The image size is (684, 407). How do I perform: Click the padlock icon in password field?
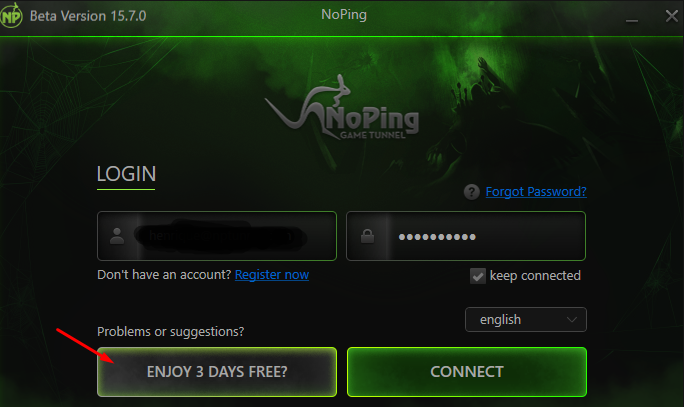[367, 236]
